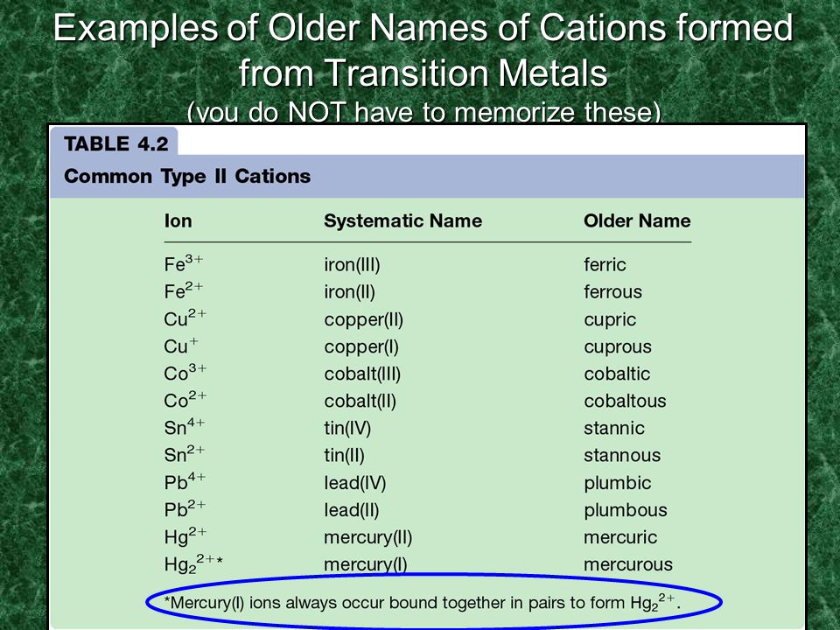Viewport: 840px width, 630px height.
Task: Select the word 'cobaltic'
Action: pyautogui.click(x=617, y=374)
